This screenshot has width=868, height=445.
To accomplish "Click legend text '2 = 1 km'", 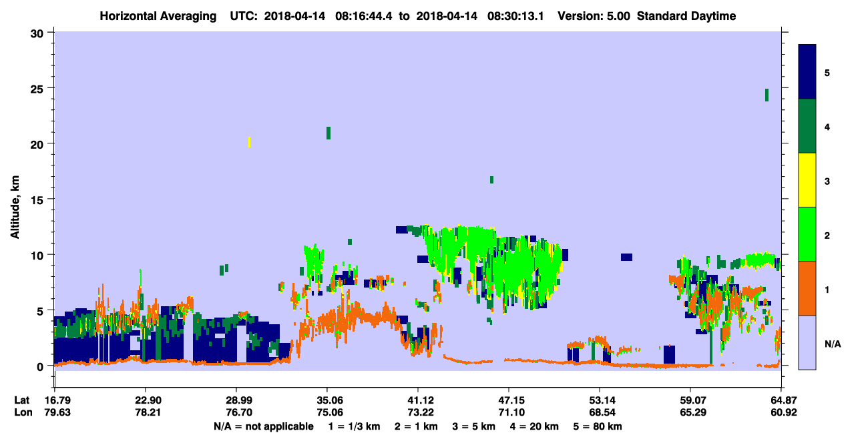I will [x=417, y=426].
